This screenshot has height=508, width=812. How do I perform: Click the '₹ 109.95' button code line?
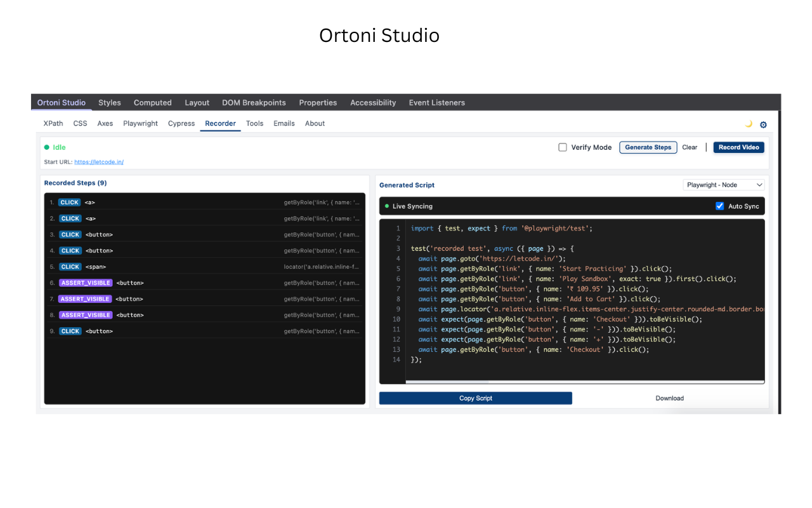coord(534,289)
